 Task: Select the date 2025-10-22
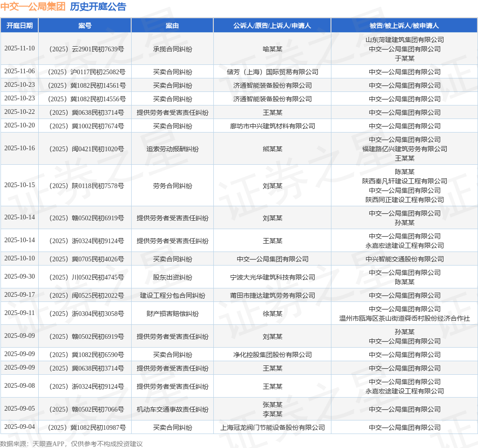20,112
